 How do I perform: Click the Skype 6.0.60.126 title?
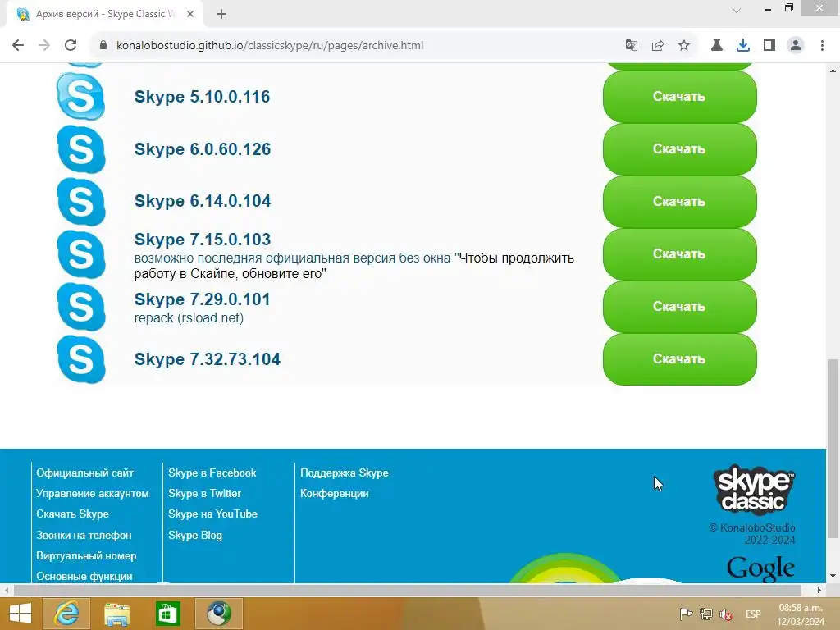[x=203, y=149]
